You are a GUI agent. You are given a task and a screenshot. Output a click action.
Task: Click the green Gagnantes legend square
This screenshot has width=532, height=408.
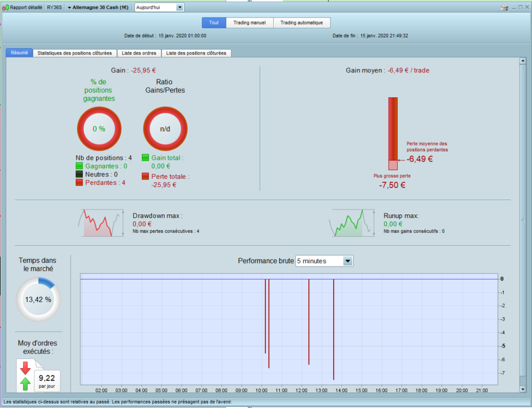tap(79, 166)
